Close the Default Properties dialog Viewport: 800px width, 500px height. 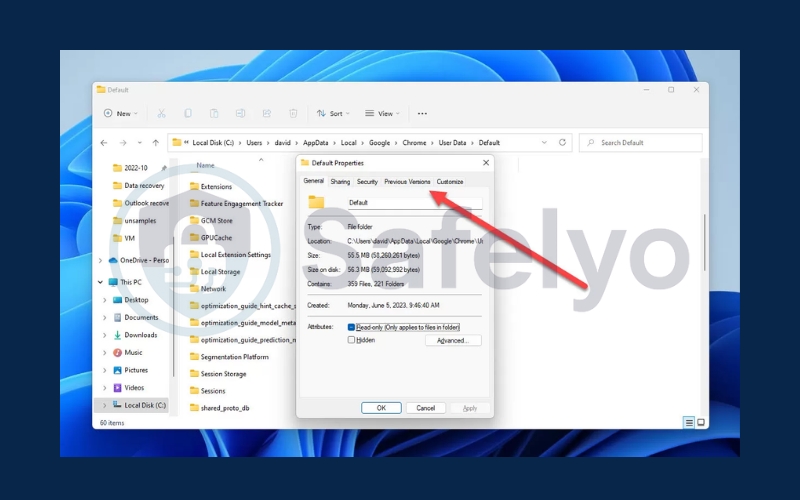click(486, 163)
